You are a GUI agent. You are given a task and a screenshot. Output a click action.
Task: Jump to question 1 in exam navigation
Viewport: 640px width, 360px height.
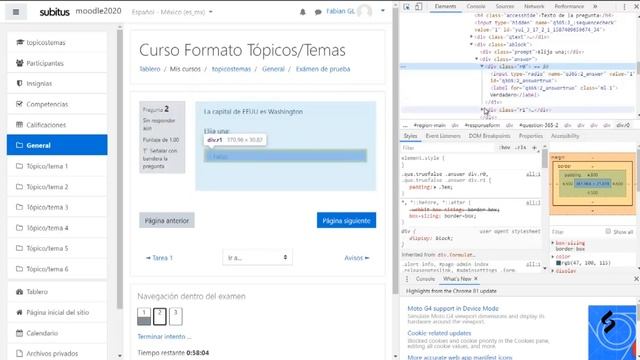click(x=144, y=316)
